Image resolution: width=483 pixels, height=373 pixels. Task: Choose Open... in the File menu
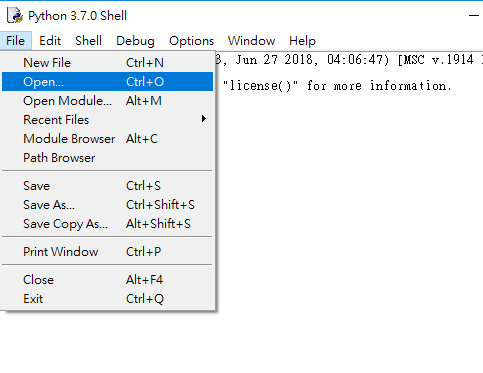coord(107,82)
